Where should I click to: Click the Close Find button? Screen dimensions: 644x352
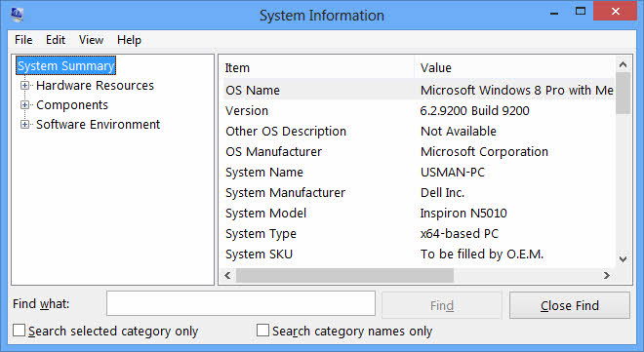tap(569, 305)
